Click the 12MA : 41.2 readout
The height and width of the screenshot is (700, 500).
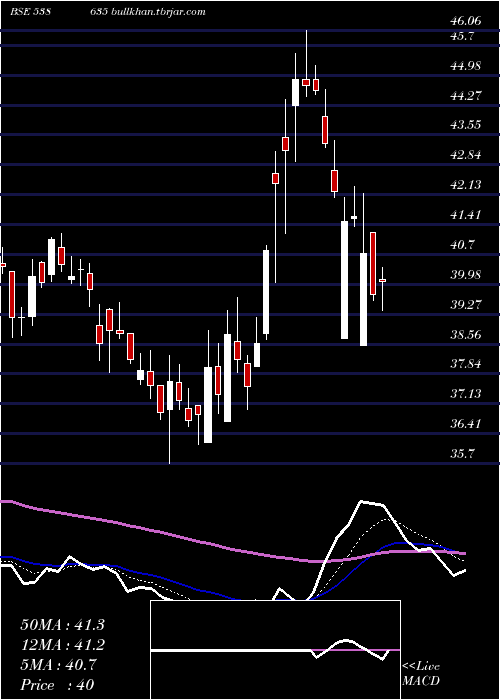click(62, 645)
